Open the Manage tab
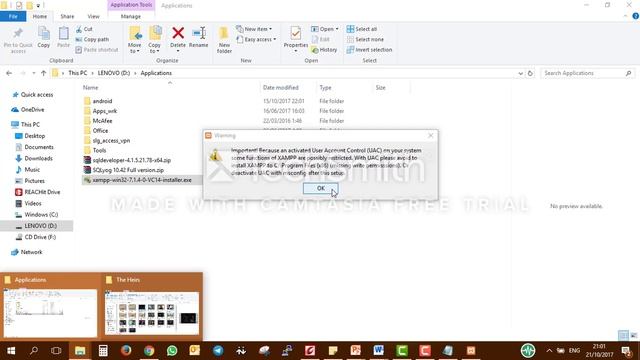 131,16
